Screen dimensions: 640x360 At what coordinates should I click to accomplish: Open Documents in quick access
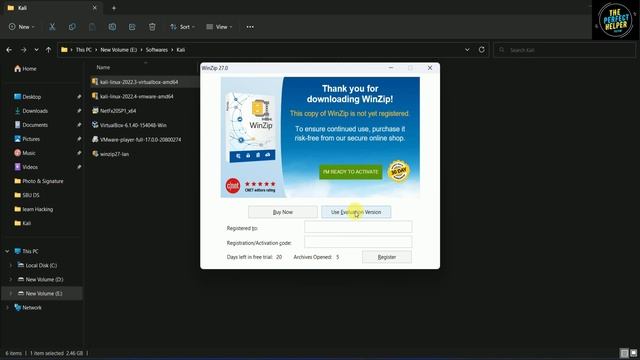31,125
